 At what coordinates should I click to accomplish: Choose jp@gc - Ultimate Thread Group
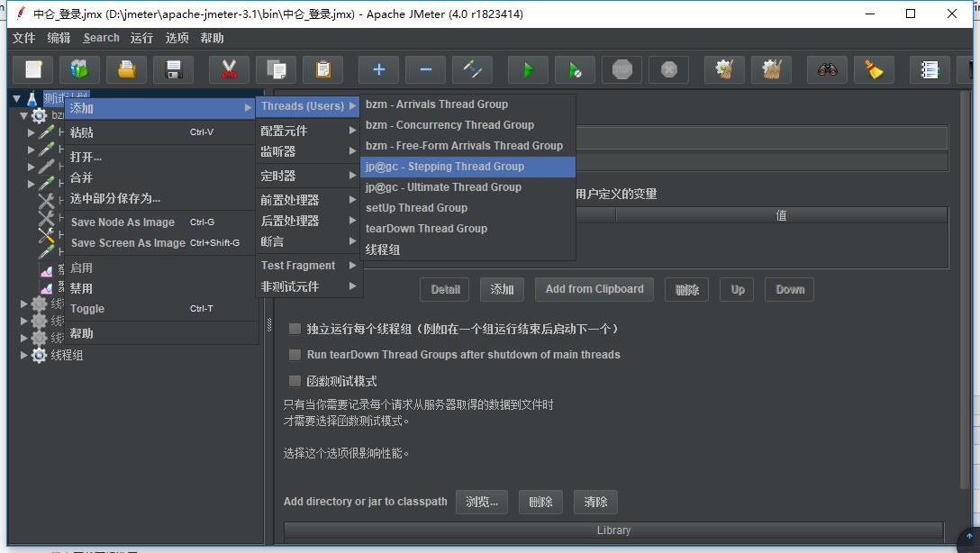pyautogui.click(x=467, y=186)
